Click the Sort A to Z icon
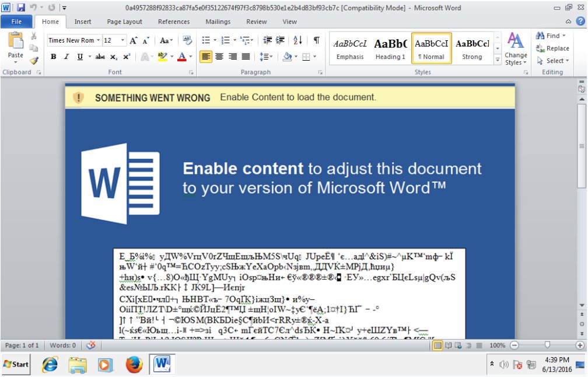 click(x=297, y=40)
